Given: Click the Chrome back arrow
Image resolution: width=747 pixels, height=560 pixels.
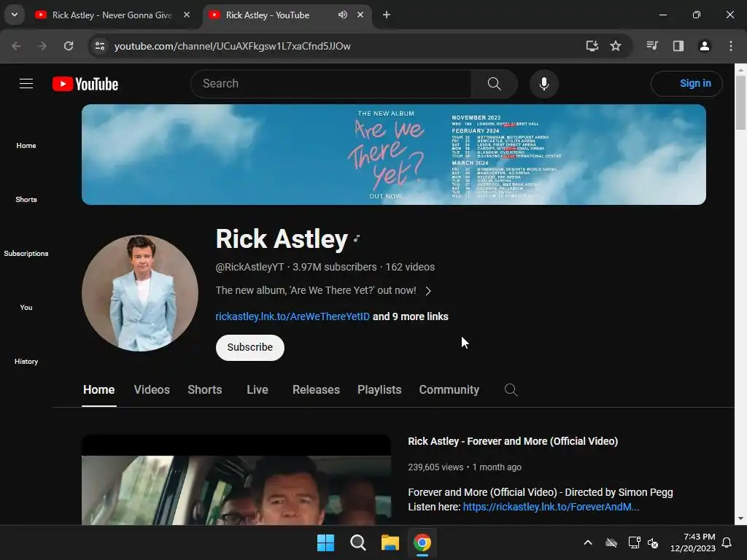Looking at the screenshot, I should pos(16,46).
